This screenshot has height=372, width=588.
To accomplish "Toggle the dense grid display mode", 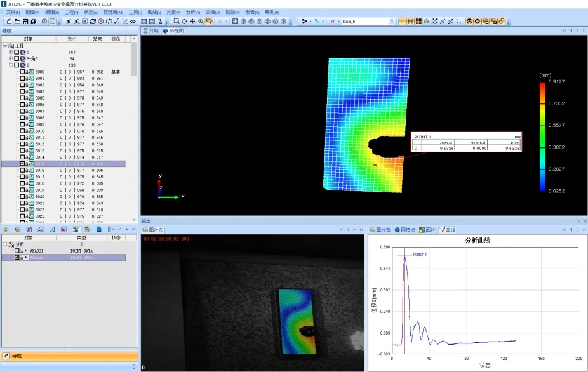I will (x=418, y=22).
